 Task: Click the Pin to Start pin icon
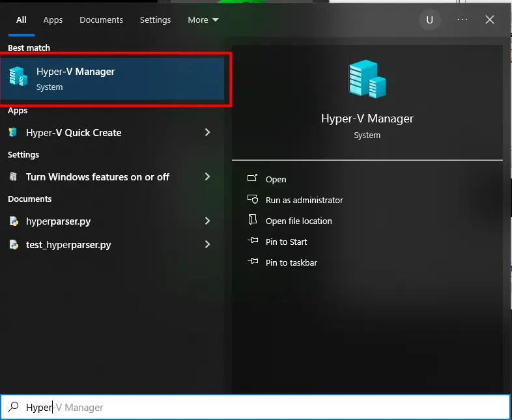click(253, 240)
